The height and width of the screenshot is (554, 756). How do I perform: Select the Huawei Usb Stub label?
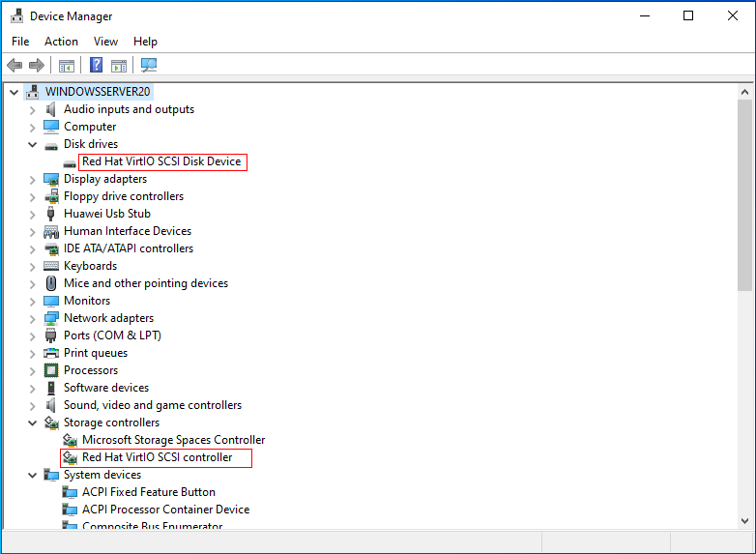[107, 214]
